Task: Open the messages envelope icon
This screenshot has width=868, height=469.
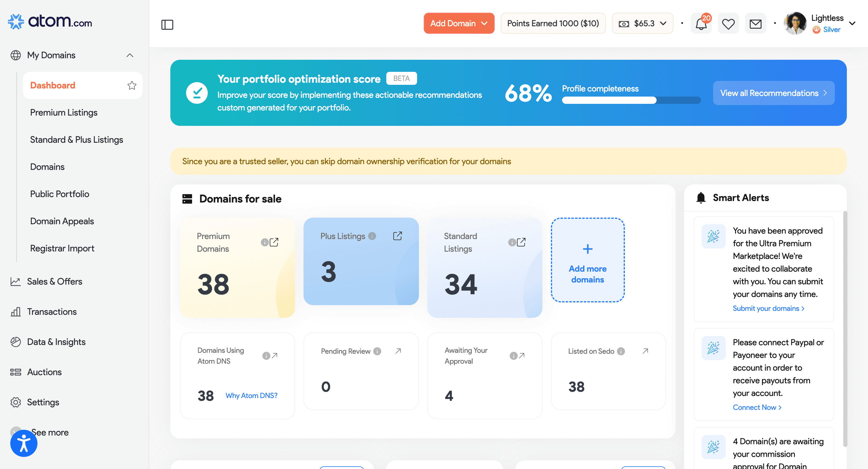Action: pos(755,24)
